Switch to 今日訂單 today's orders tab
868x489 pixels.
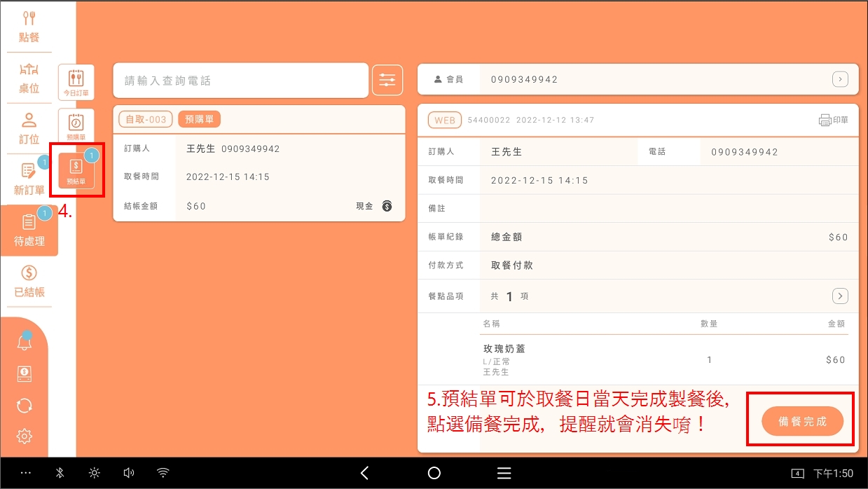click(76, 81)
